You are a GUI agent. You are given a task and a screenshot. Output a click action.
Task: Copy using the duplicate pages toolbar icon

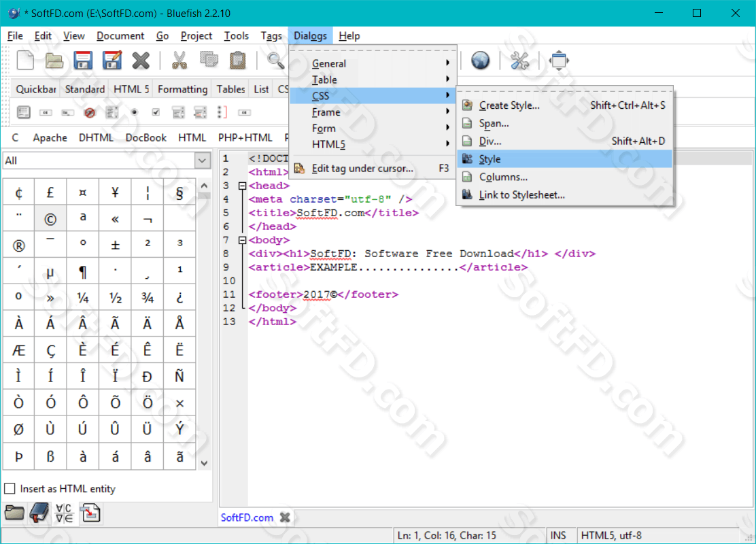point(209,61)
